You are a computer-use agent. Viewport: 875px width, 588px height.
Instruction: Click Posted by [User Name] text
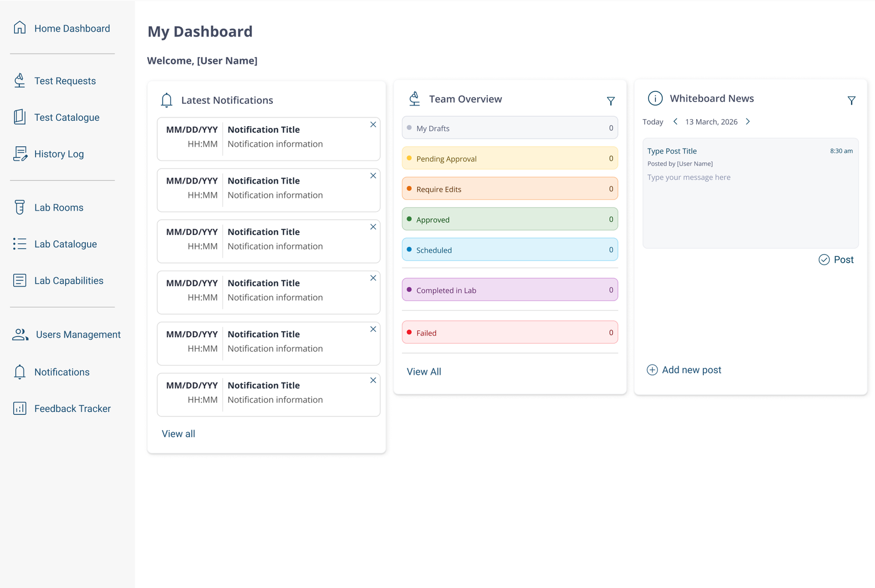tap(680, 163)
